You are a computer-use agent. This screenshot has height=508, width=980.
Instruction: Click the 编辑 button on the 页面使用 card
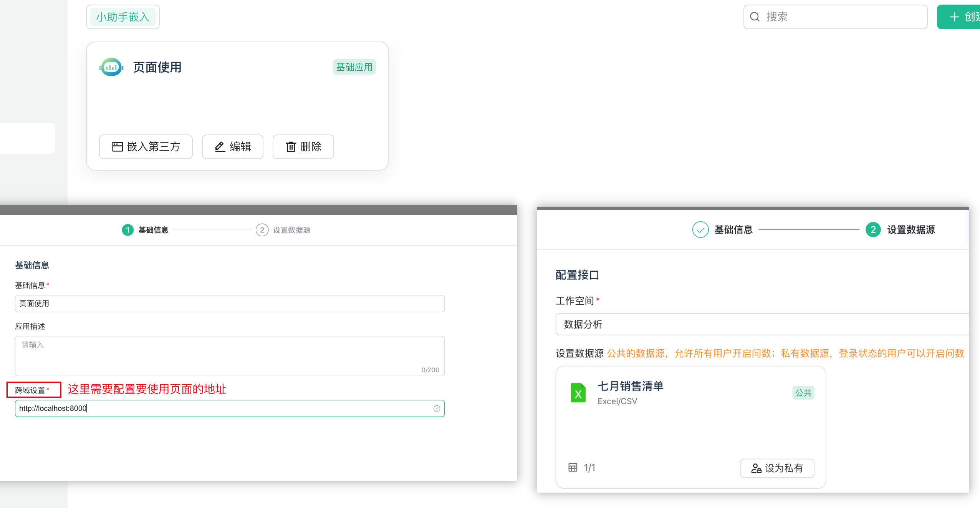point(233,147)
